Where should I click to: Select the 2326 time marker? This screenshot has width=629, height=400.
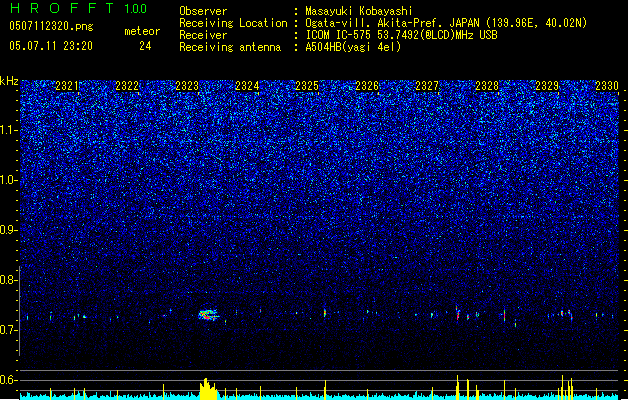coord(367,86)
